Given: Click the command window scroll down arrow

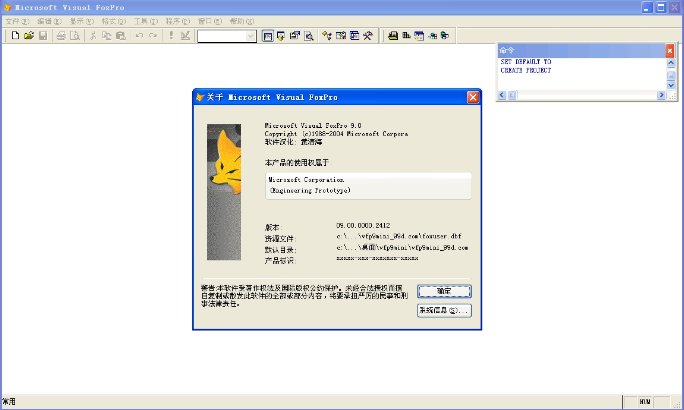Looking at the screenshot, I should pyautogui.click(x=671, y=85).
